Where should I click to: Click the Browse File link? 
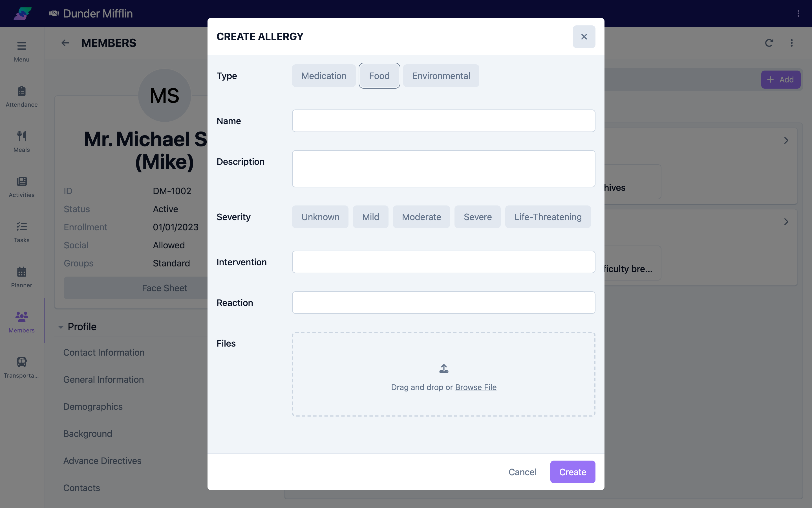[475, 387]
